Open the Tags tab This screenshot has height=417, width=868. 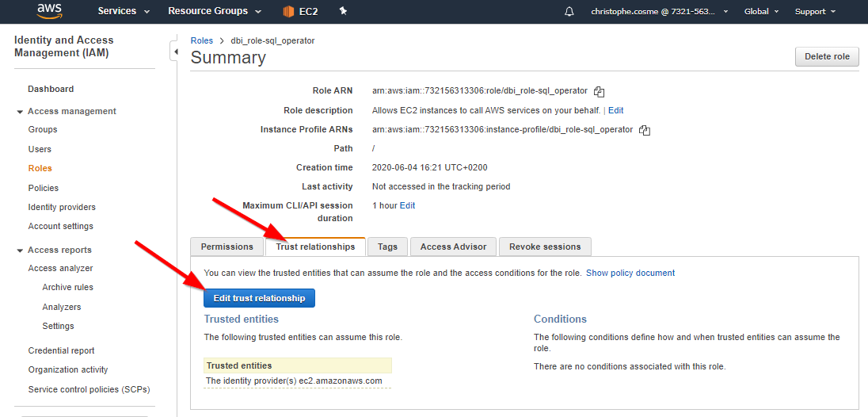coord(387,247)
